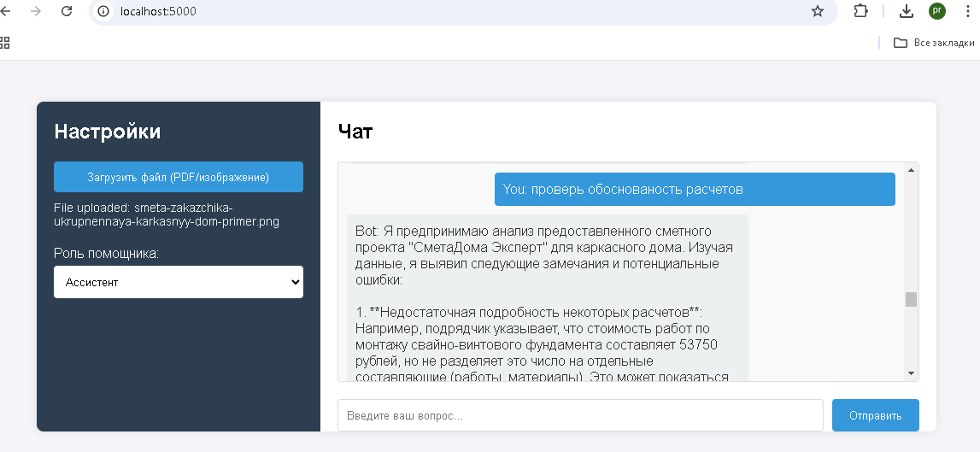The width and height of the screenshot is (980, 452).
Task: View site information icon in address bar
Action: [104, 11]
